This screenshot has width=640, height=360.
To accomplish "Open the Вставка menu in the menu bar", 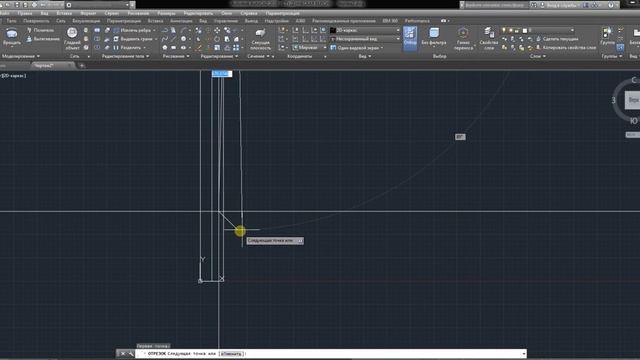I will [x=64, y=13].
